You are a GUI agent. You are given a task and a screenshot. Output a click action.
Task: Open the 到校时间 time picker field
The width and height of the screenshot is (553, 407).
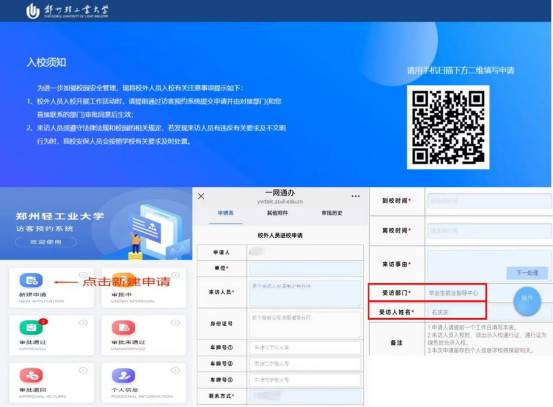pos(490,201)
